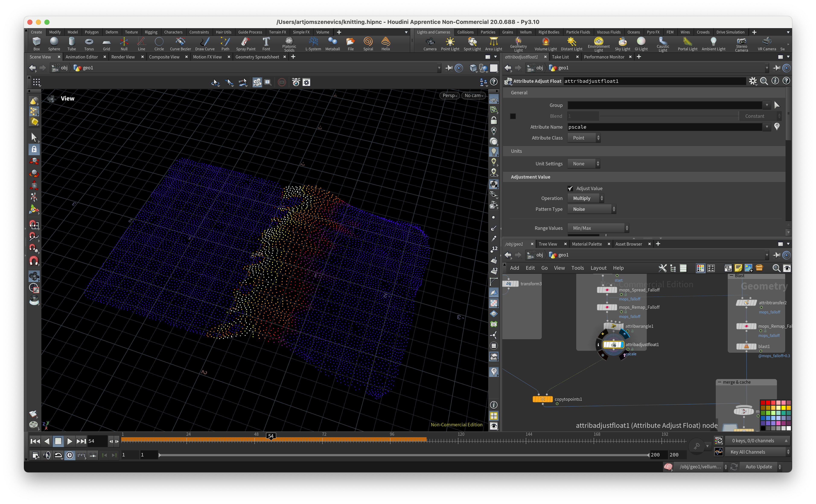Click the network editor search magnifier
Image resolution: width=816 pixels, height=504 pixels.
pos(776,268)
